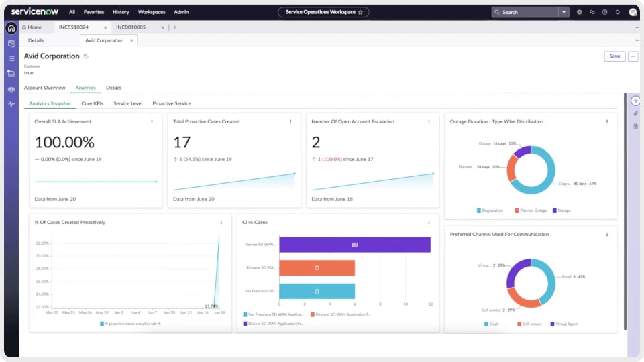Viewport: 644px width, 362px height.
Task: Expand the search dropdown arrow
Action: (564, 12)
